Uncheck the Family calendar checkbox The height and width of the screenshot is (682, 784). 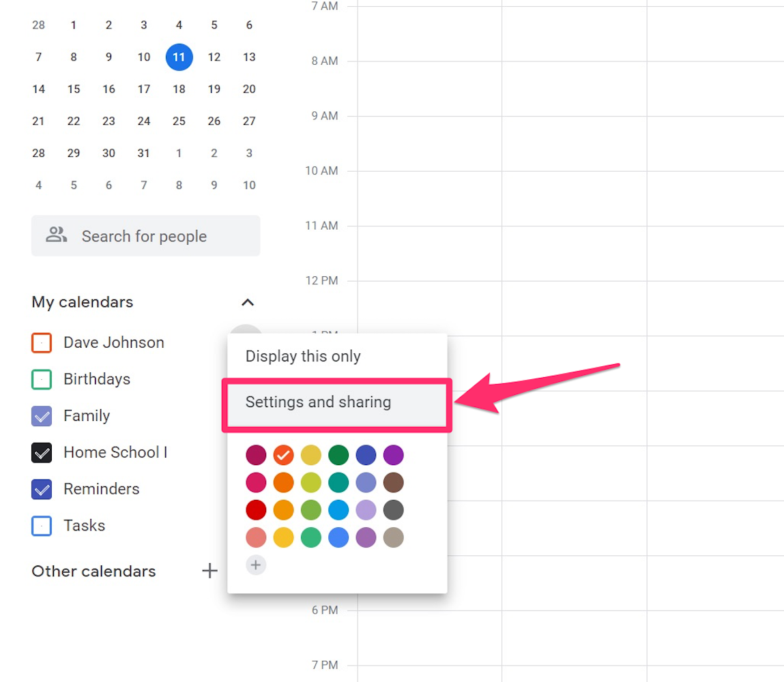coord(42,416)
